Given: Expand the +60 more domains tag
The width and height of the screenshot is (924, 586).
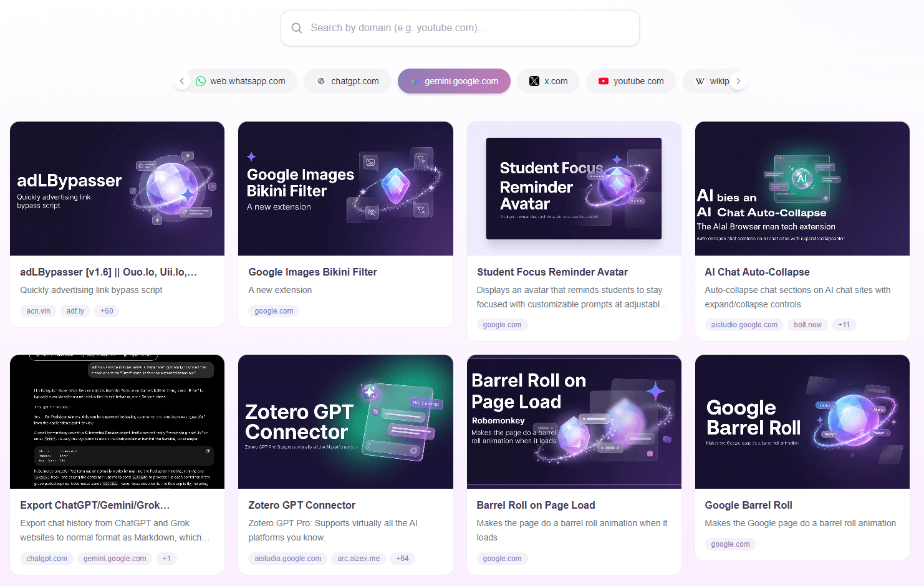Looking at the screenshot, I should click(x=107, y=311).
